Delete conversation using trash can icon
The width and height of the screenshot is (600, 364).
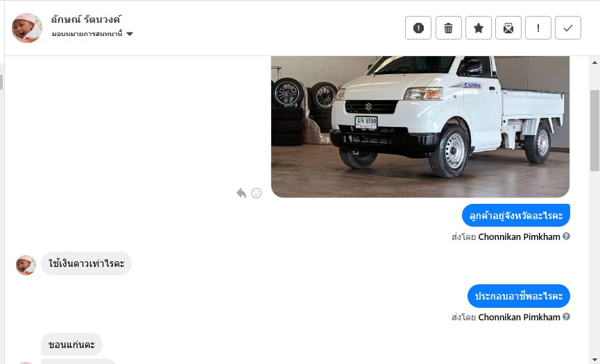click(x=449, y=28)
